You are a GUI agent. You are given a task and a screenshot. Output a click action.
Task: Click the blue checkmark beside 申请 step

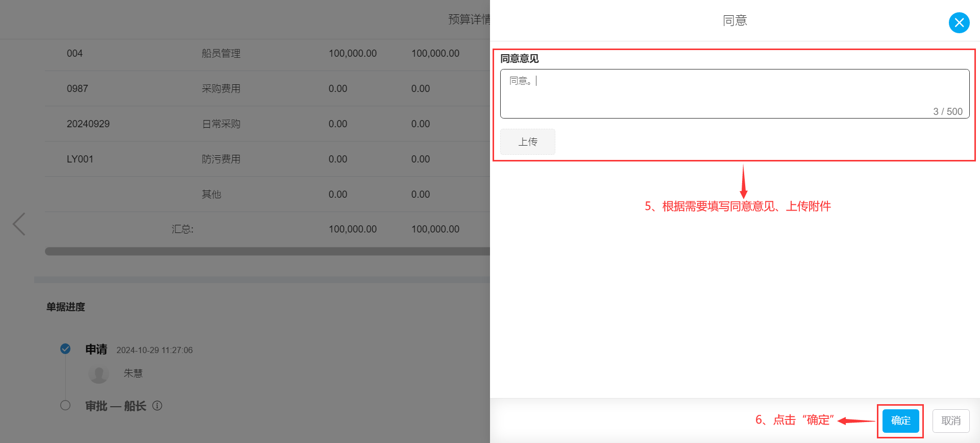(65, 348)
